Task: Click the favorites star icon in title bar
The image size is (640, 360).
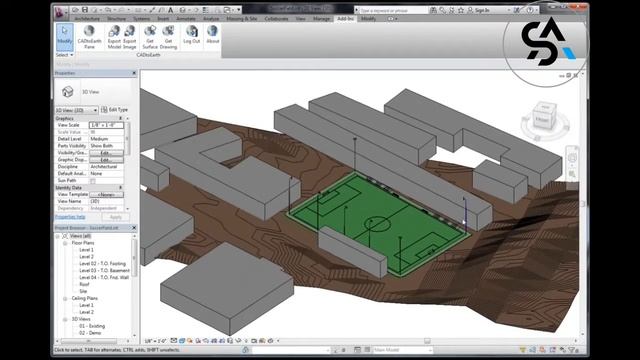Action: pyautogui.click(x=461, y=10)
